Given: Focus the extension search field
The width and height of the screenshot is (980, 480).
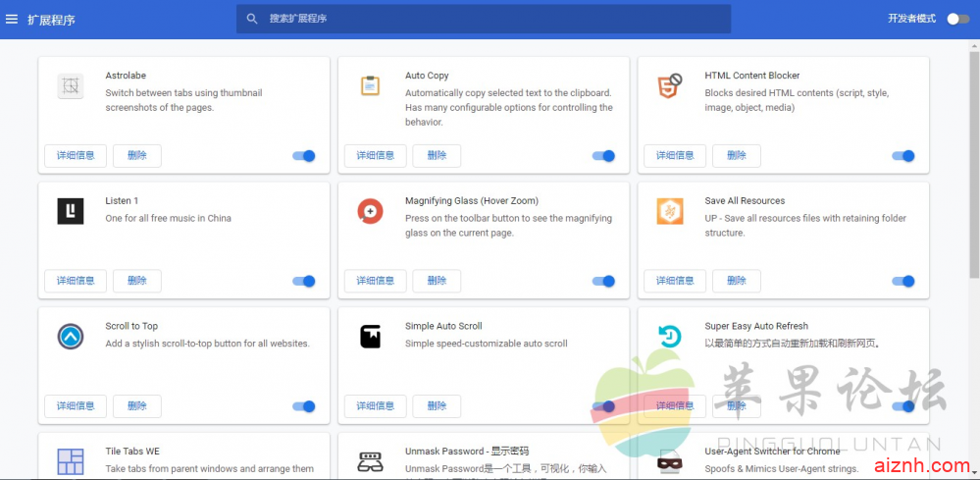Looking at the screenshot, I should click(x=490, y=19).
